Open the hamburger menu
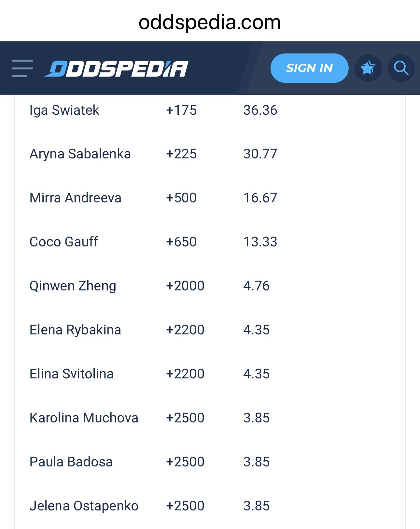The image size is (420, 529). tap(22, 68)
